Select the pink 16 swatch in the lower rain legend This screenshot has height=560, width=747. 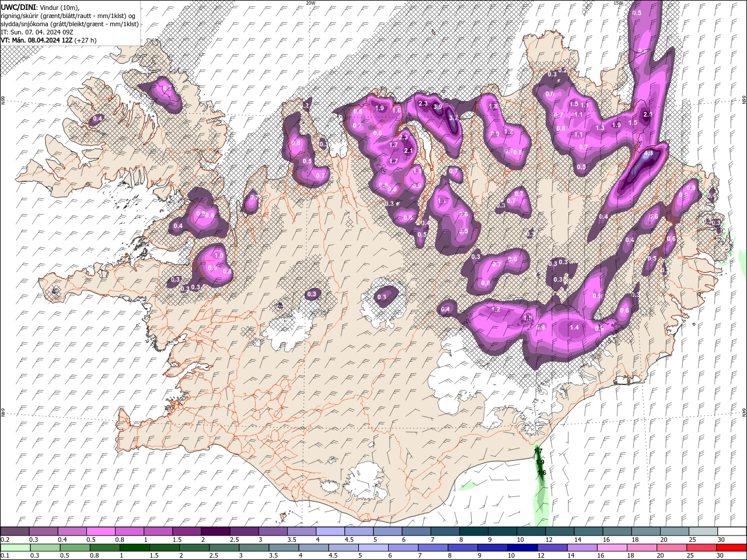coord(612,548)
